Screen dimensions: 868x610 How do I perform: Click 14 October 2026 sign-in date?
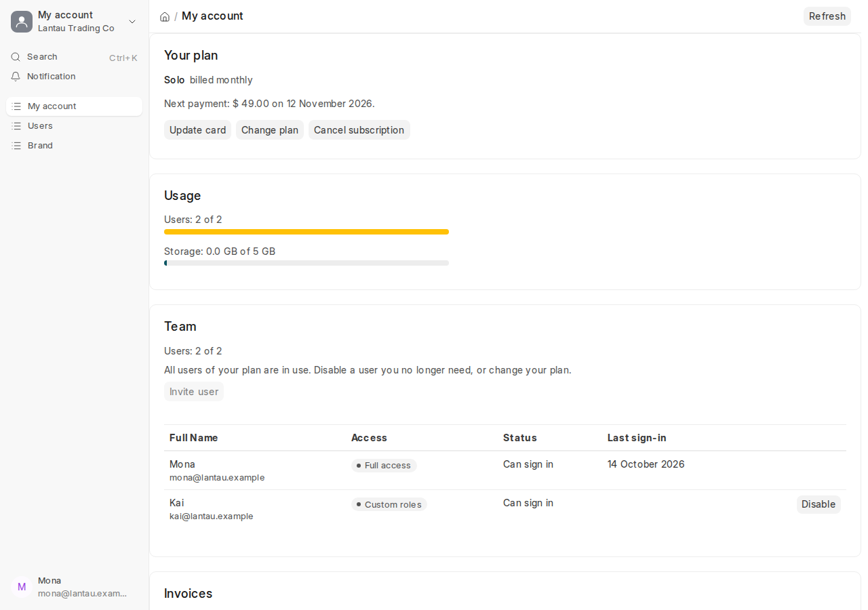coord(646,464)
